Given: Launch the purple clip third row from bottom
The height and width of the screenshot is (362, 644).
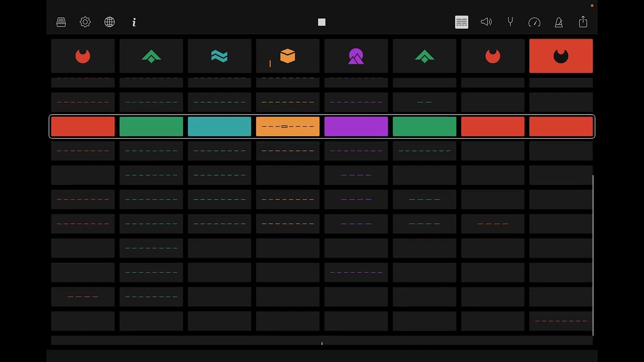Looking at the screenshot, I should (356, 272).
